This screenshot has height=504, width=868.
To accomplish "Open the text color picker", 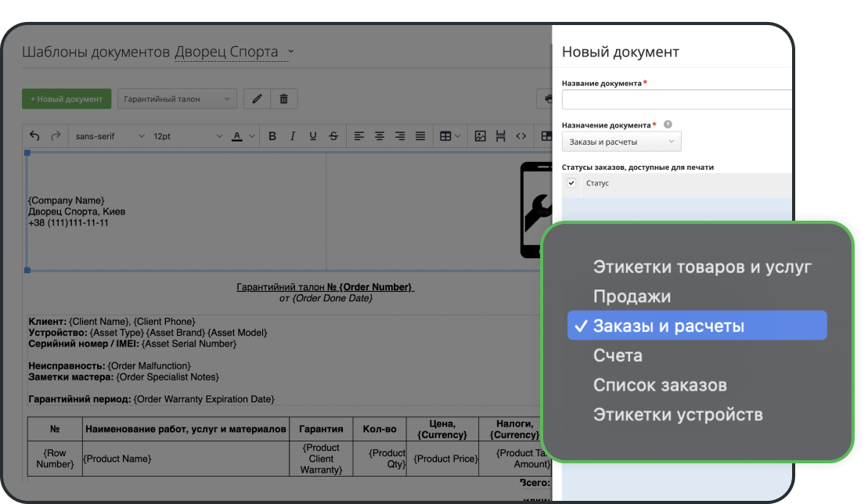I will (243, 136).
